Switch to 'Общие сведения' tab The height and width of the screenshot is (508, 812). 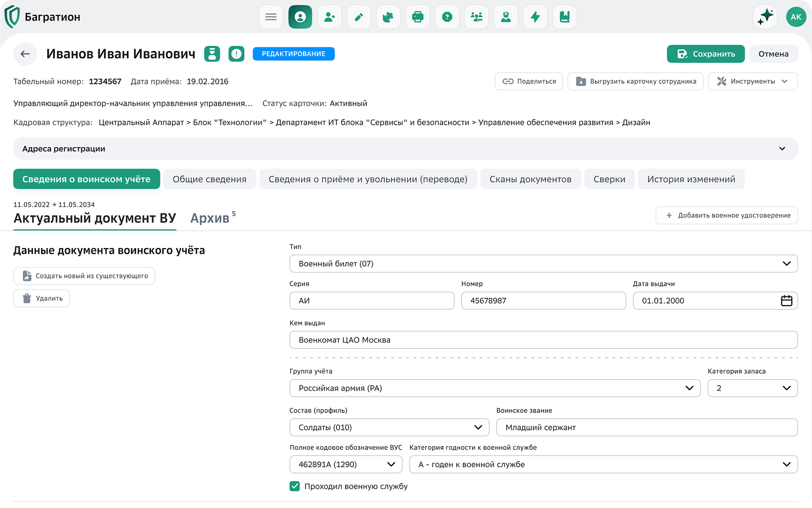point(210,179)
